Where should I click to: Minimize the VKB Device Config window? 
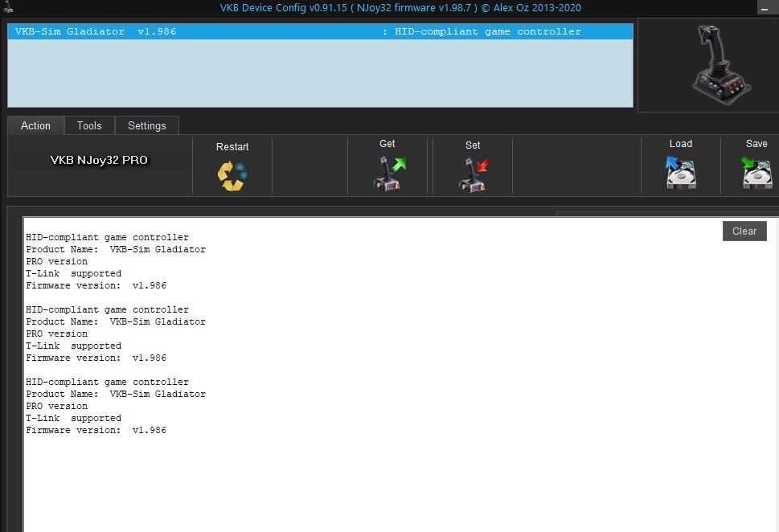tap(765, 8)
